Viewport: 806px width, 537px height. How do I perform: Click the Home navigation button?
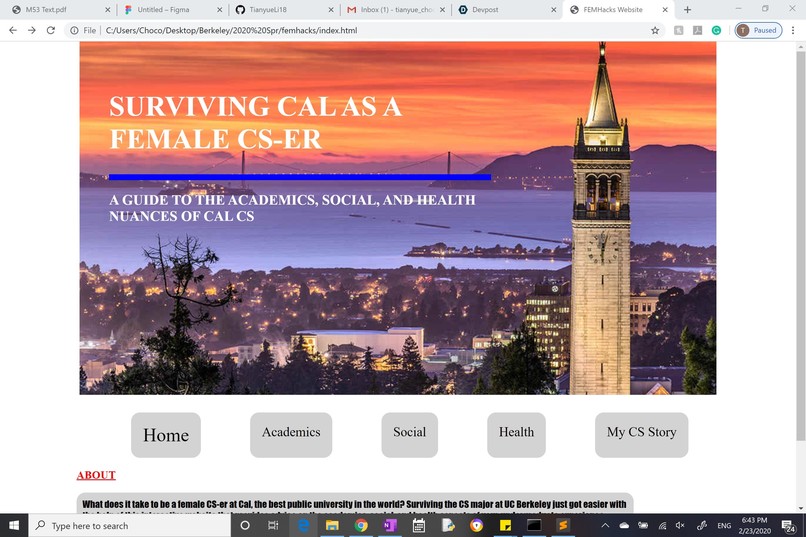[x=166, y=435]
